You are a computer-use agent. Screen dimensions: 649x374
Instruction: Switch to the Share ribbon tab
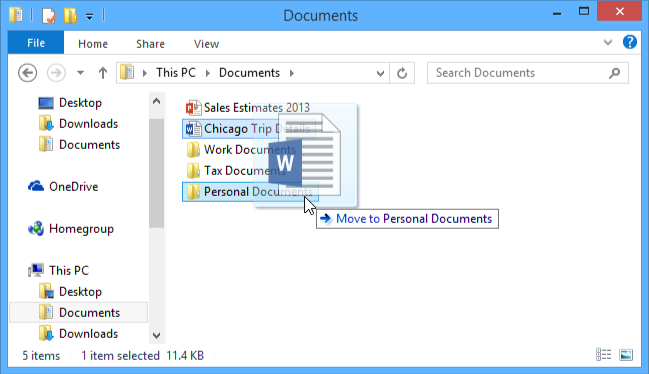pos(150,43)
